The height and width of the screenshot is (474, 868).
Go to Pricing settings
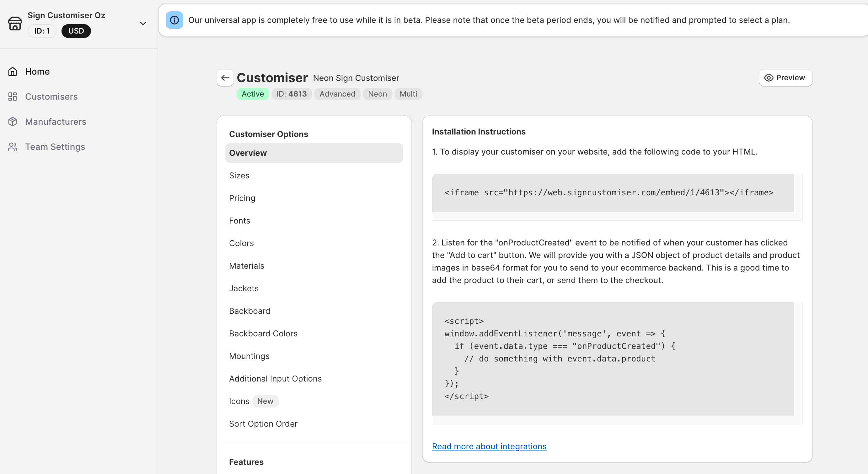242,198
